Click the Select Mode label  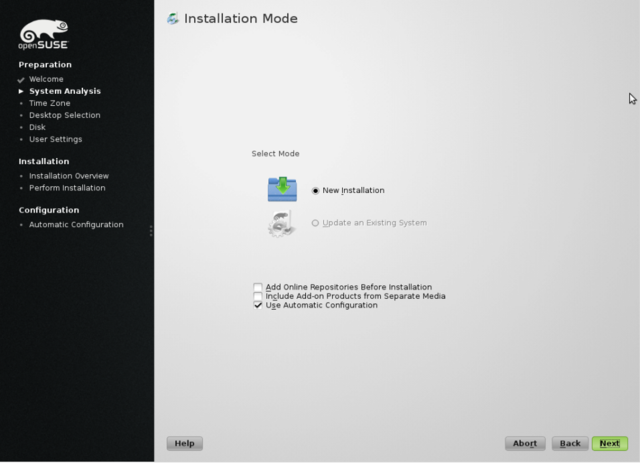tap(276, 154)
